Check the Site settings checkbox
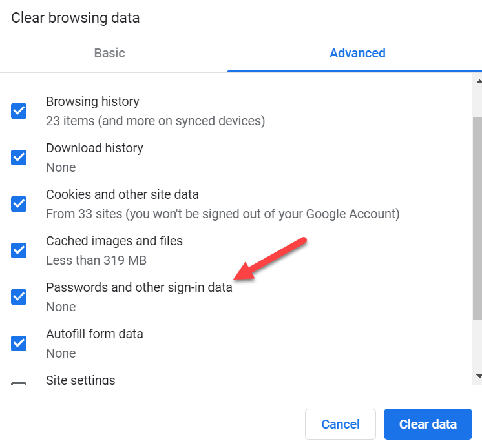This screenshot has width=482, height=448. click(19, 383)
